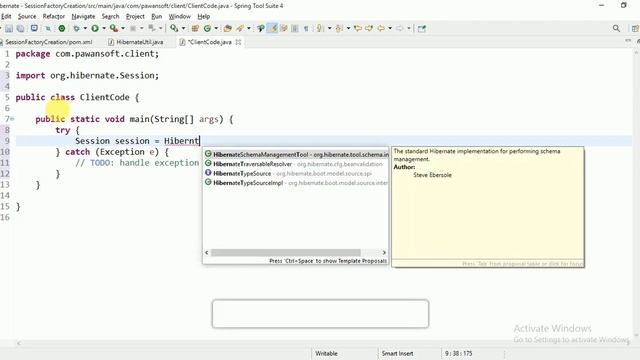This screenshot has width=640, height=360.
Task: Click the proposal list left scroll arrow
Action: coord(207,253)
